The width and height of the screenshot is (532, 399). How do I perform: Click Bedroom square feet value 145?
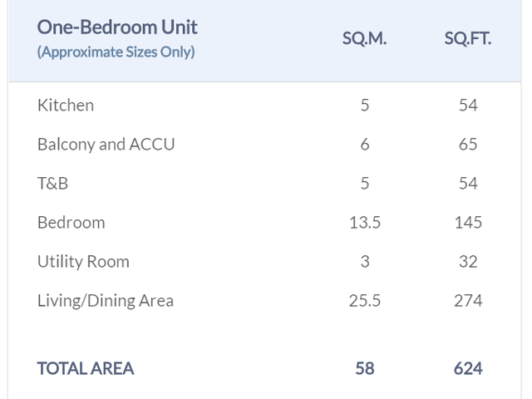click(x=468, y=223)
